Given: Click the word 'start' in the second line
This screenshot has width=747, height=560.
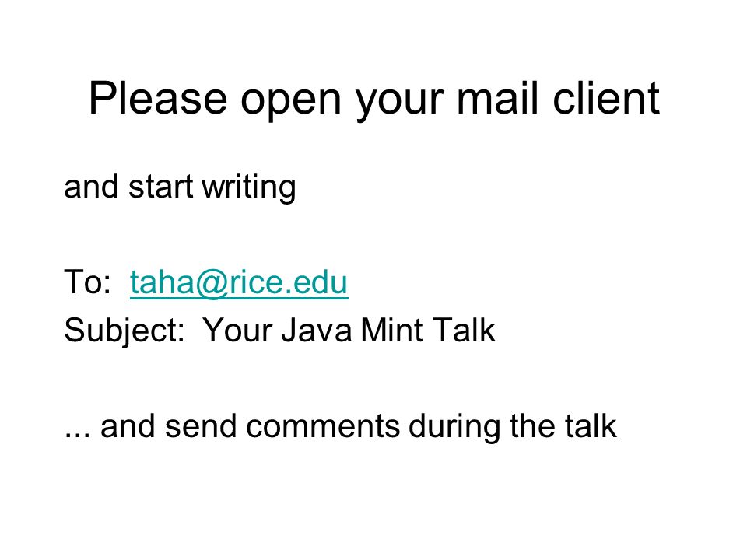Looking at the screenshot, I should click(x=160, y=187).
